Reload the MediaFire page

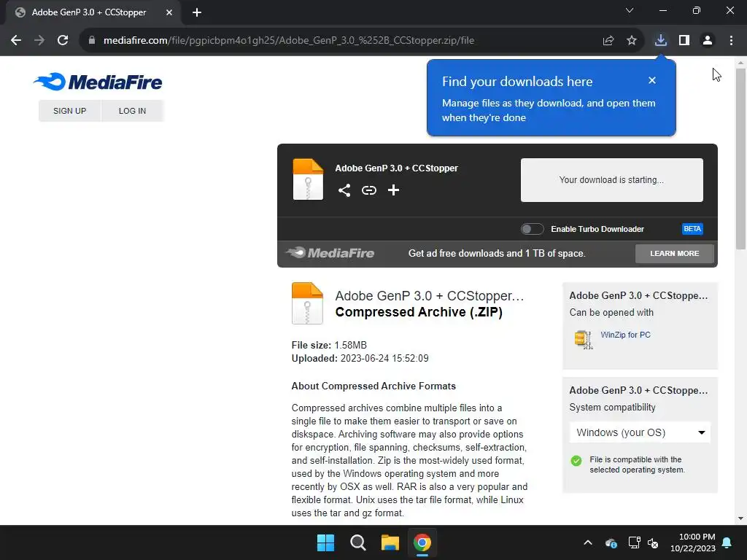tap(63, 41)
